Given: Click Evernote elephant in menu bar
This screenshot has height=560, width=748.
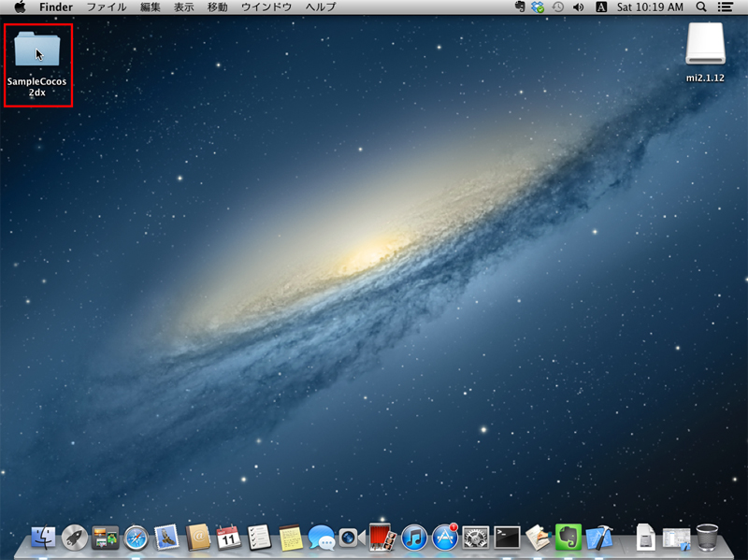Looking at the screenshot, I should (x=520, y=7).
